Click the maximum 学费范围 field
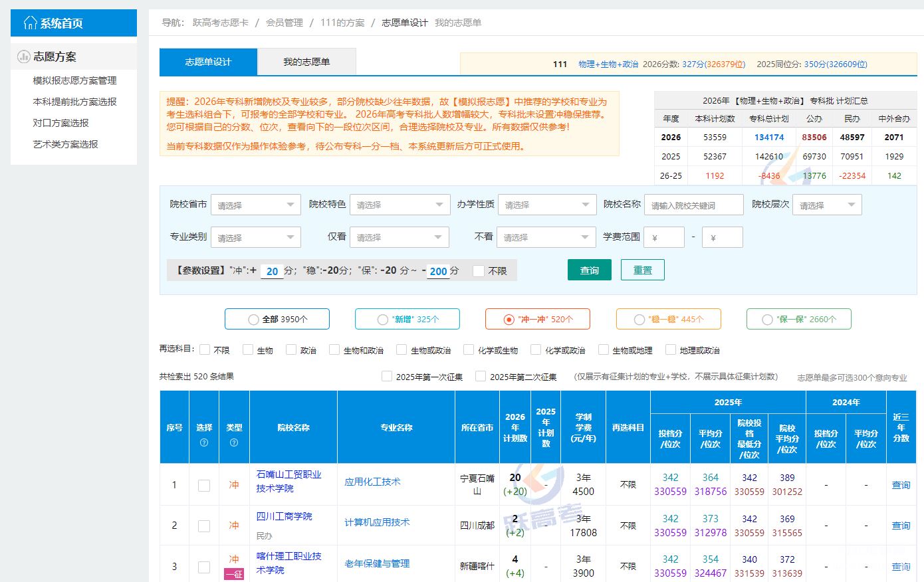Viewport: 924px width, 582px height. point(723,237)
